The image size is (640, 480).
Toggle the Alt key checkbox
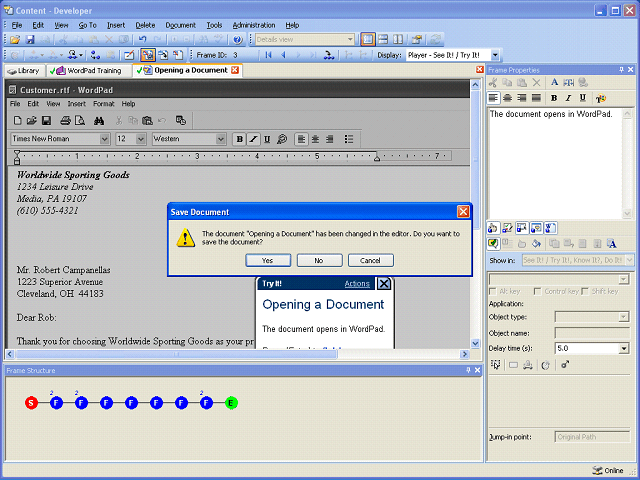[493, 291]
